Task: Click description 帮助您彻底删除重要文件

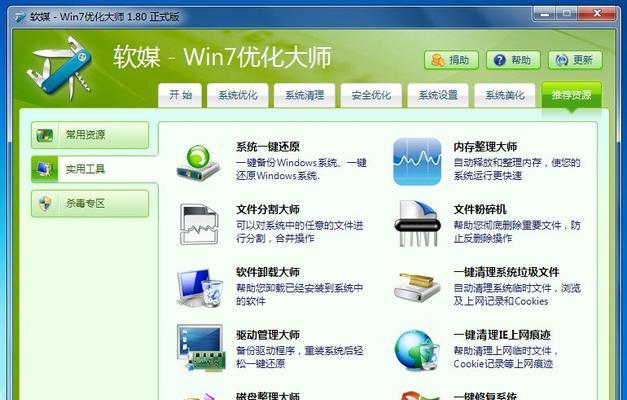Action: click(x=517, y=232)
